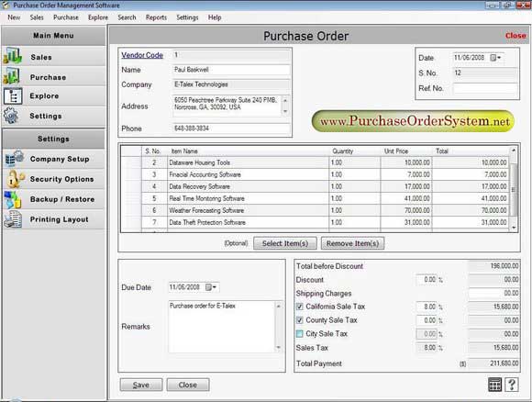The width and height of the screenshot is (532, 402).
Task: Click the Discount percent field
Action: pyautogui.click(x=427, y=279)
